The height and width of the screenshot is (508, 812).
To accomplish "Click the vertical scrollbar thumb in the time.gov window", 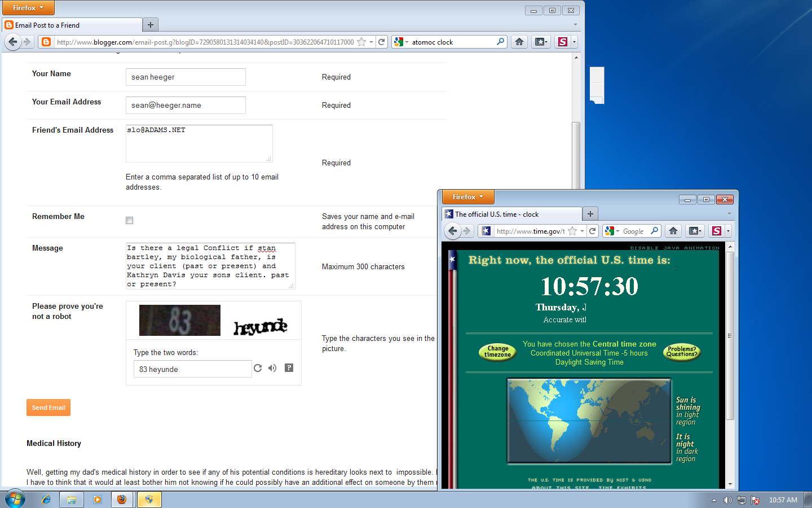I will click(x=730, y=335).
